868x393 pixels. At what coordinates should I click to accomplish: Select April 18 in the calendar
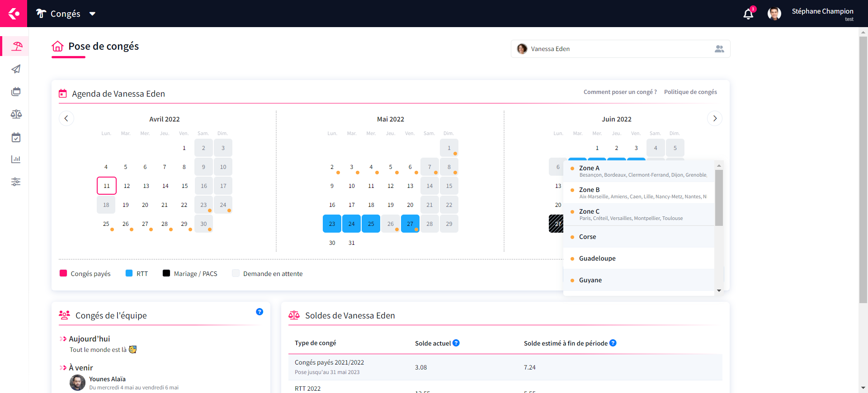(x=106, y=205)
